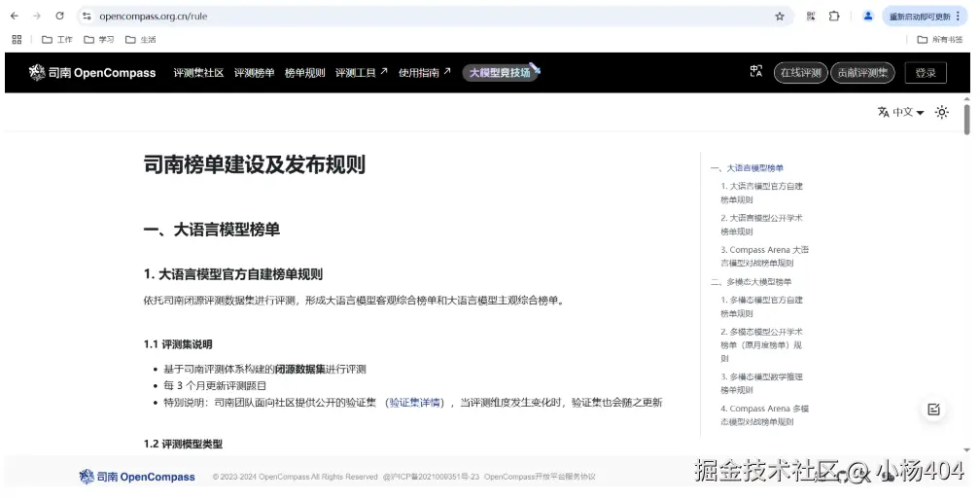Jump to 二、多模态大模型榜单 in outline
The height and width of the screenshot is (500, 980).
(x=751, y=282)
